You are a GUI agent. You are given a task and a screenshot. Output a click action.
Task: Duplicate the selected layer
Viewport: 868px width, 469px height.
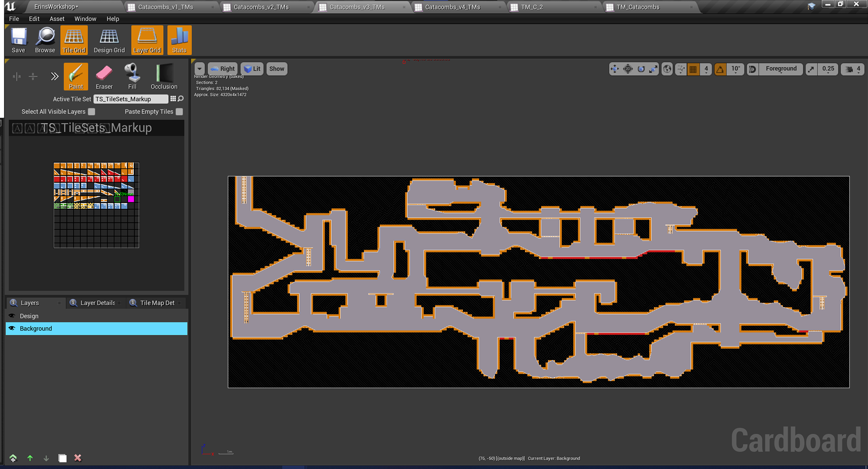click(62, 458)
